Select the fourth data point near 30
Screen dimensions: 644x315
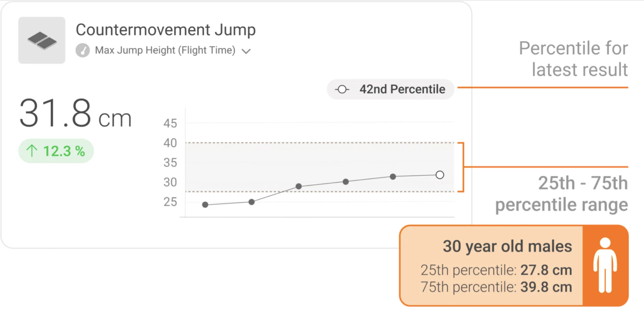tap(346, 182)
